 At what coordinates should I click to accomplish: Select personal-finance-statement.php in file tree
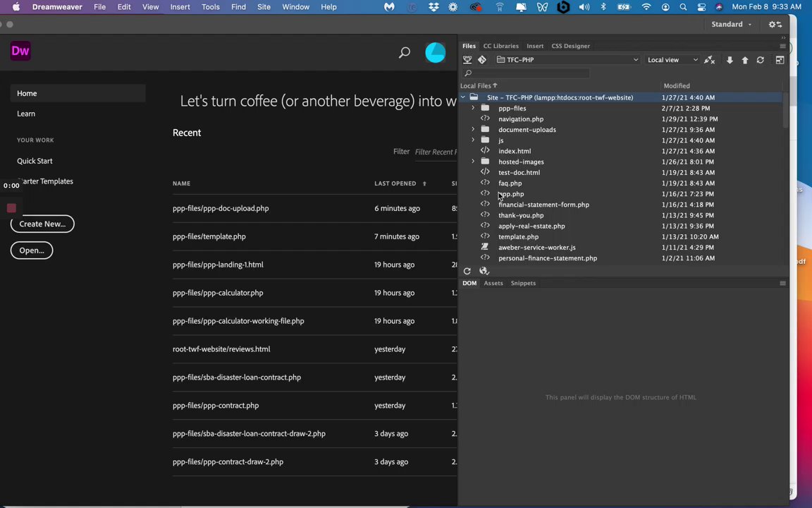click(x=548, y=258)
